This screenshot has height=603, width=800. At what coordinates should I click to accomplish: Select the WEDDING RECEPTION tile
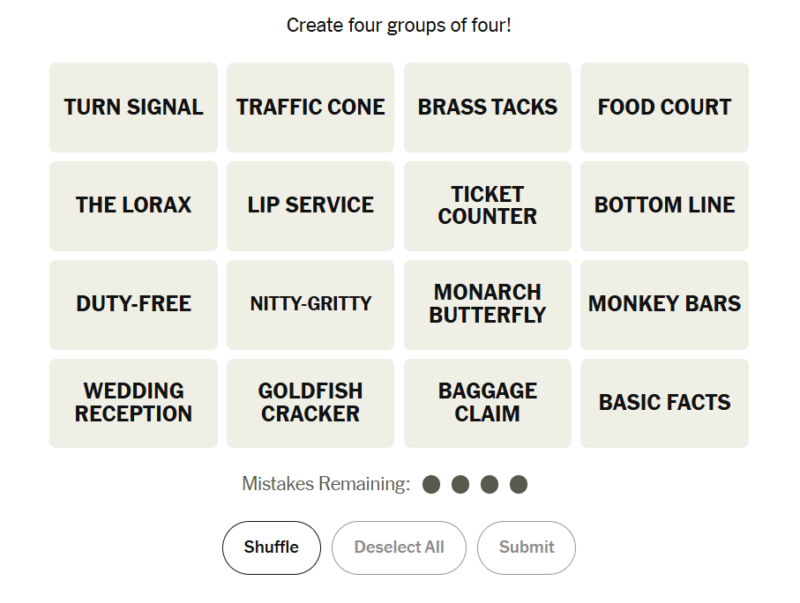[133, 402]
